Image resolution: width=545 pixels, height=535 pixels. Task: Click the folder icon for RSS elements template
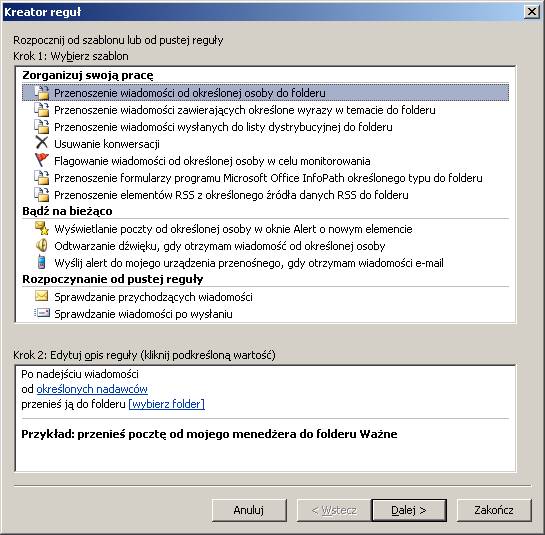coord(41,194)
